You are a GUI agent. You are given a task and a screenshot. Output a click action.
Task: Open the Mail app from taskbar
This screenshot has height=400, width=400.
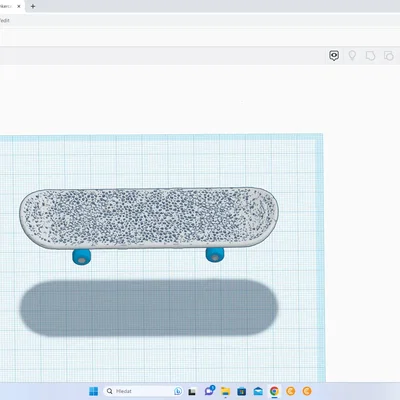pos(258,391)
